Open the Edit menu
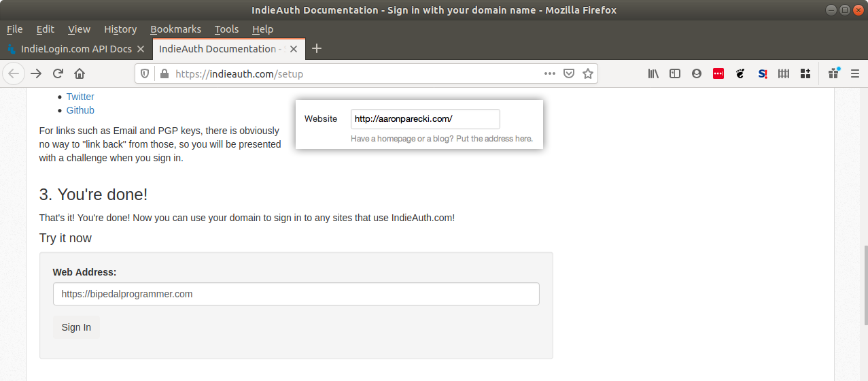Image resolution: width=868 pixels, height=381 pixels. pos(46,29)
